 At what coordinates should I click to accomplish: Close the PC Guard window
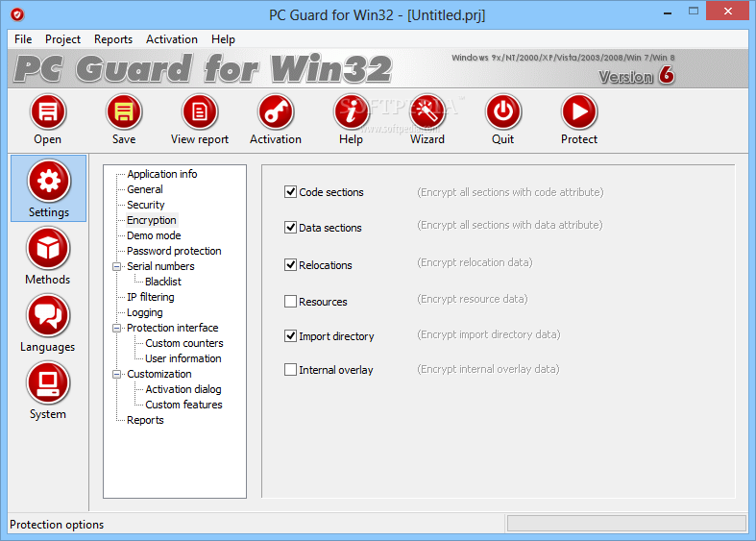click(x=727, y=11)
